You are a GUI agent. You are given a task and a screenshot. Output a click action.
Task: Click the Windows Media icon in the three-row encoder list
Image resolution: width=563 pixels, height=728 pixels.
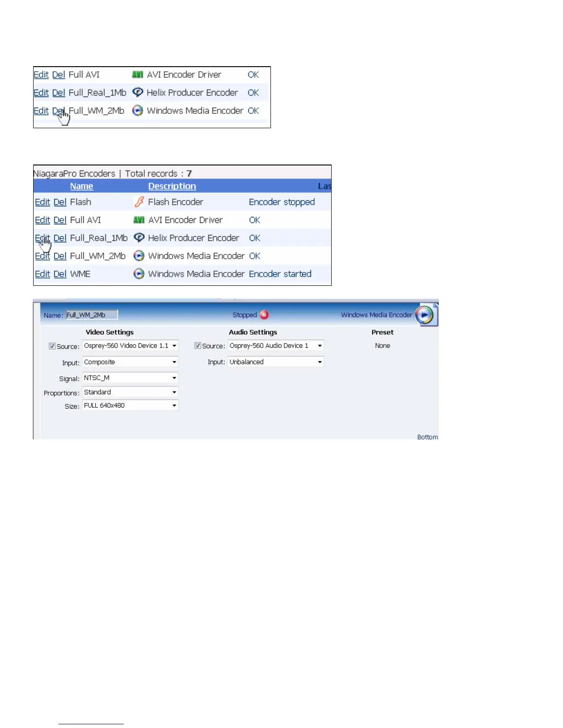point(138,110)
